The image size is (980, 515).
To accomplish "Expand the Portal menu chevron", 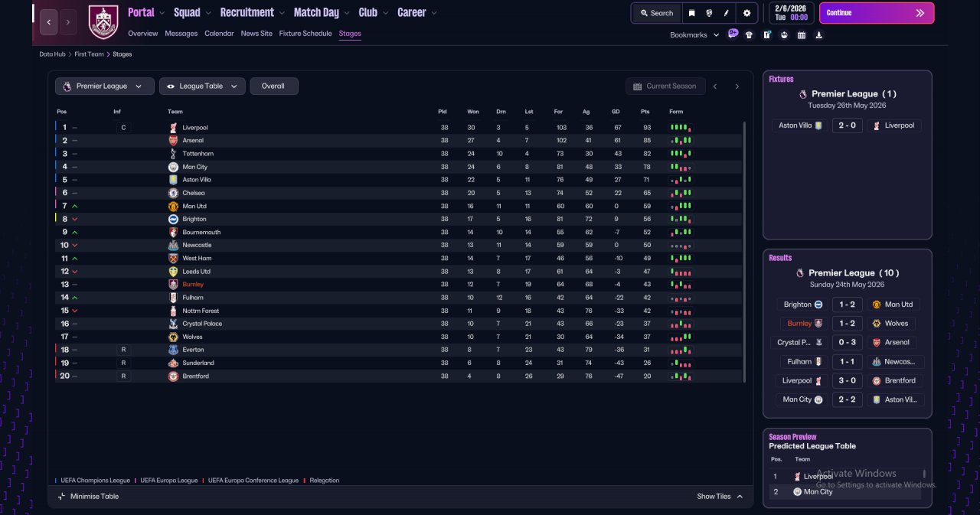I will point(162,13).
